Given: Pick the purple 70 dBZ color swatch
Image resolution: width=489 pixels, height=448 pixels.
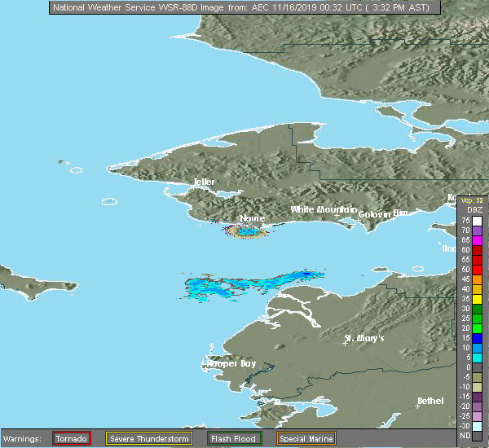Looking at the screenshot, I should coord(477,231).
